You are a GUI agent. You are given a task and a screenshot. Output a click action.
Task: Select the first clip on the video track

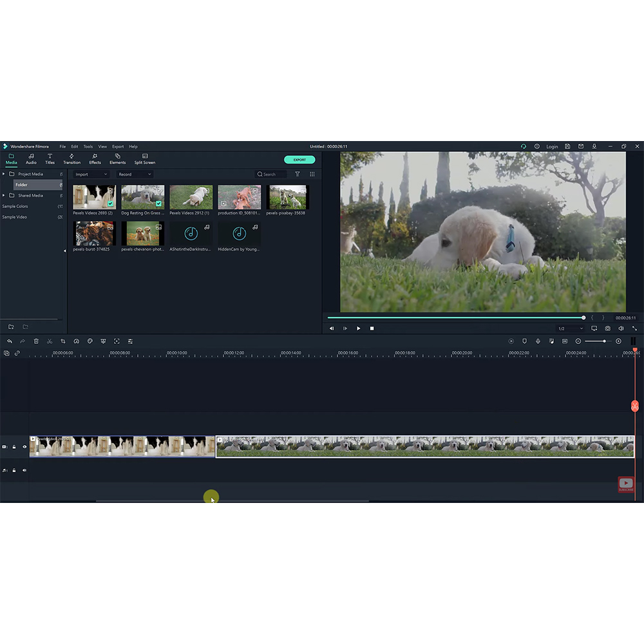(x=122, y=446)
